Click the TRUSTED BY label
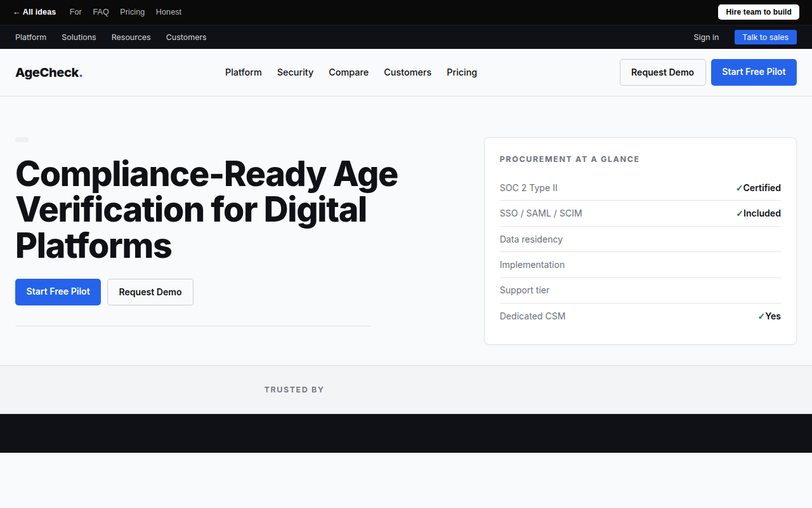The width and height of the screenshot is (812, 508). (x=294, y=390)
